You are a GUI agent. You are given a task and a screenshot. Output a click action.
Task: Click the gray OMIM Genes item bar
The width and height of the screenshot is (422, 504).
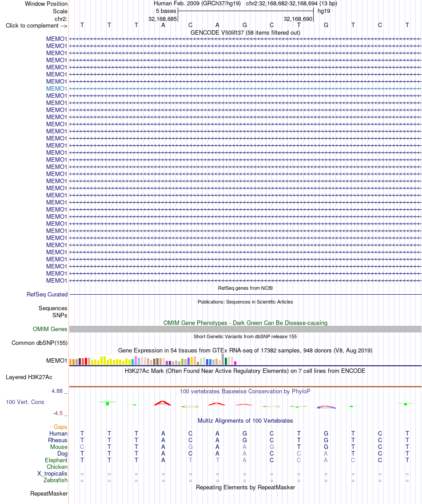[245, 329]
